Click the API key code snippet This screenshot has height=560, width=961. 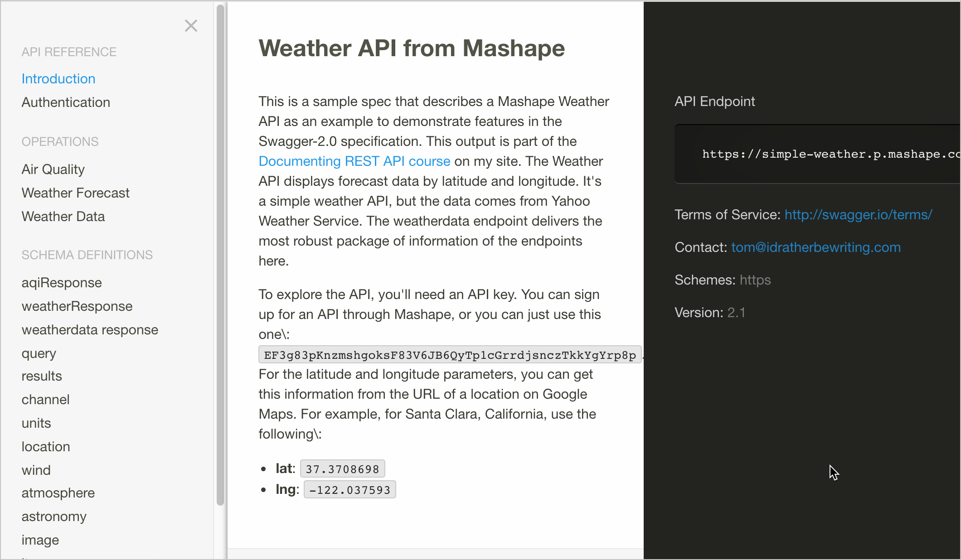450,355
